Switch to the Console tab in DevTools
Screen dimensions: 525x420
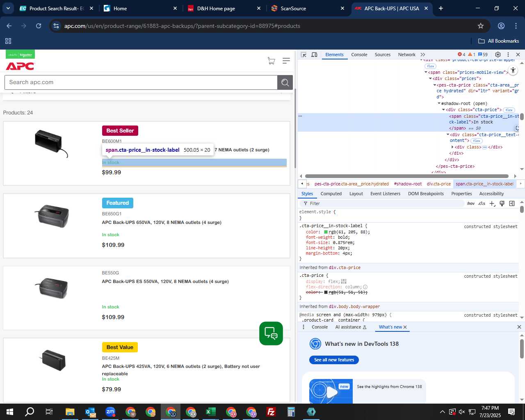click(359, 55)
